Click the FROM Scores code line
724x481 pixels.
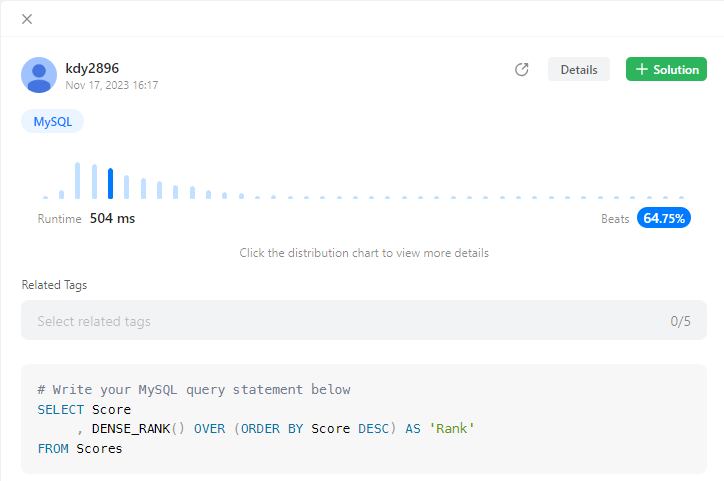pyautogui.click(x=80, y=449)
